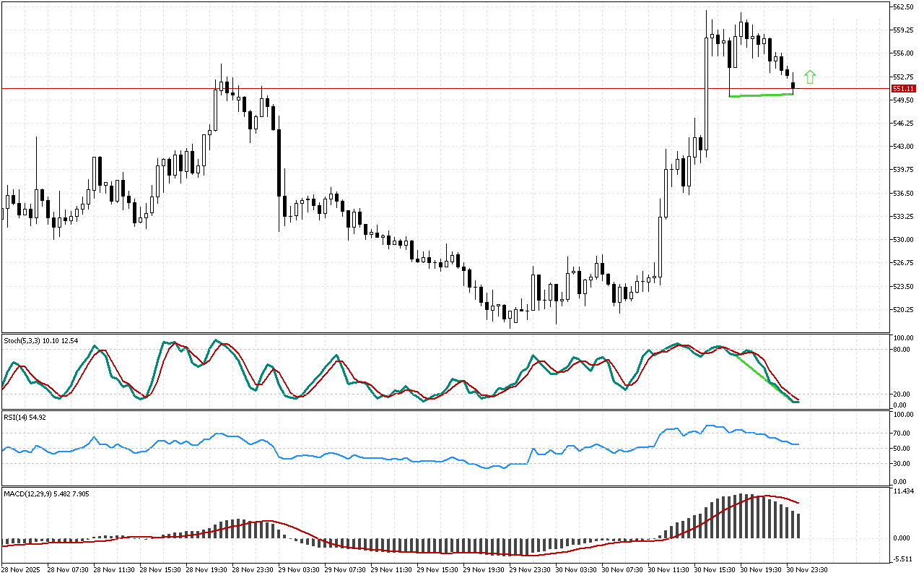Select the green support line under recent candles
Image resolution: width=924 pixels, height=578 pixels.
click(x=762, y=95)
